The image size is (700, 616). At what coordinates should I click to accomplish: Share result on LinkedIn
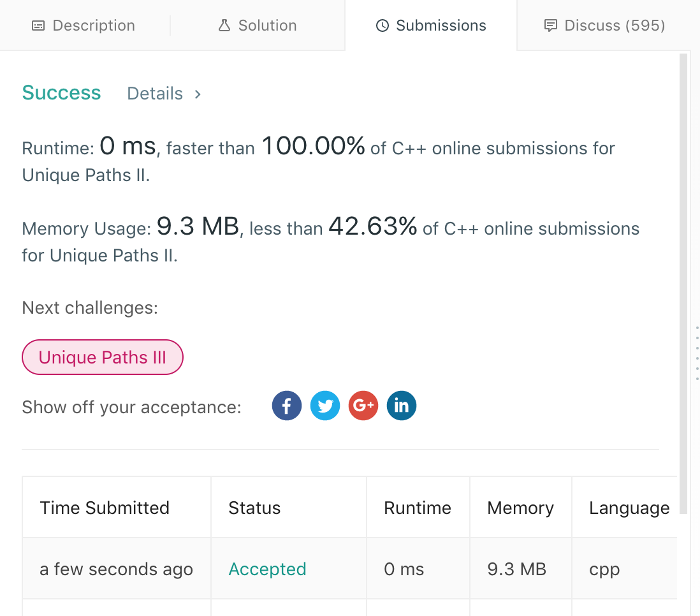click(402, 406)
